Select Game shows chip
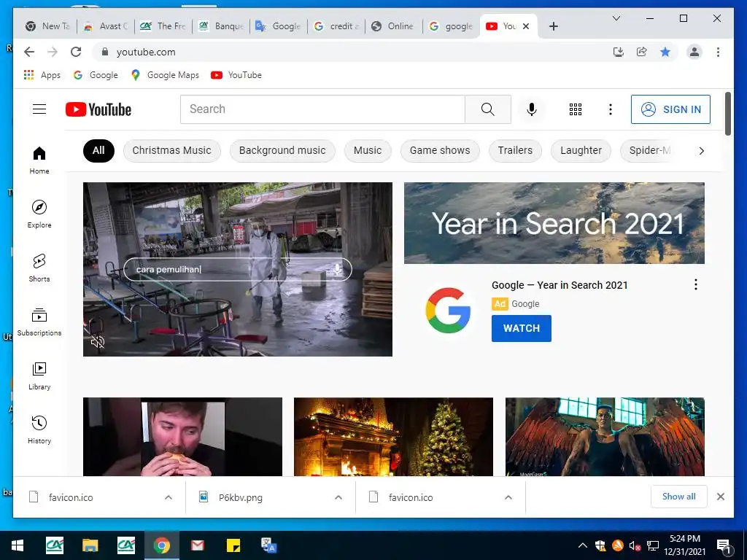This screenshot has height=560, width=747. pos(440,150)
